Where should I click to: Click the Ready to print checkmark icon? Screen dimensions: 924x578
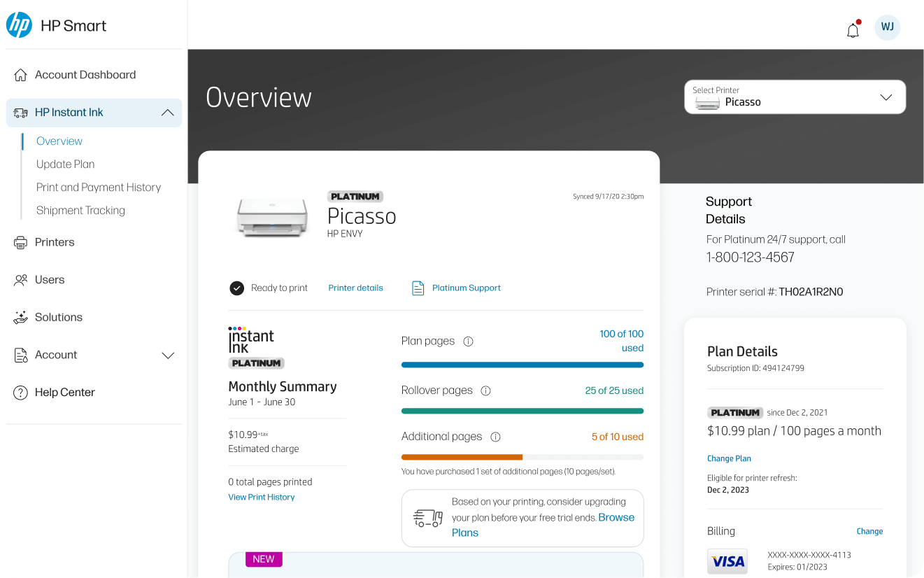[x=237, y=288]
